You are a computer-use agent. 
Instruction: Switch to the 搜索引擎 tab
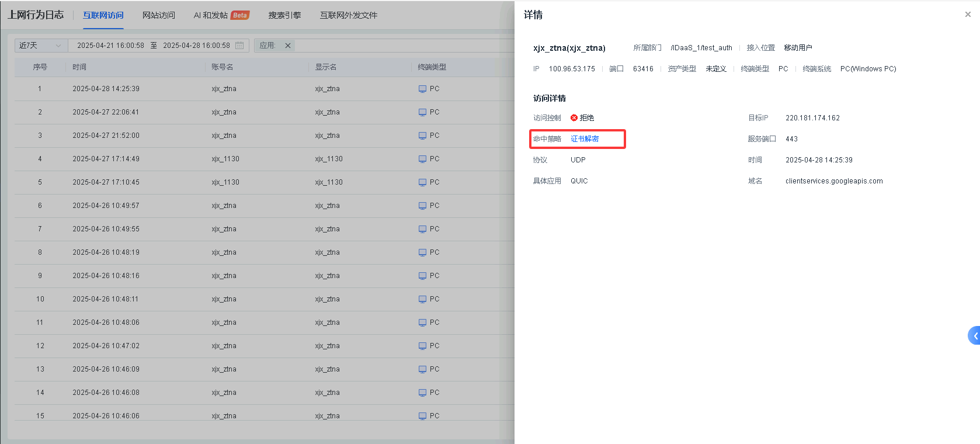(284, 15)
